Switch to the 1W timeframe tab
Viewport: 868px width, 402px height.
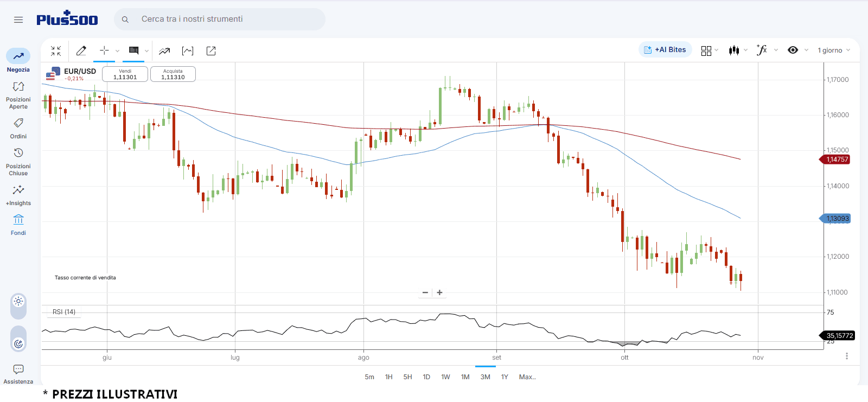[x=445, y=377]
